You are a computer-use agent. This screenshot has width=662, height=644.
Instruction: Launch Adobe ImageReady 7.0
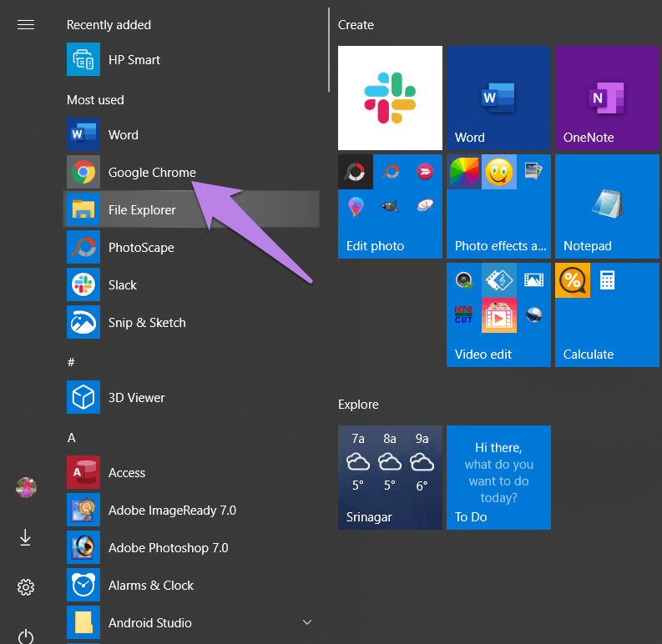(x=191, y=510)
